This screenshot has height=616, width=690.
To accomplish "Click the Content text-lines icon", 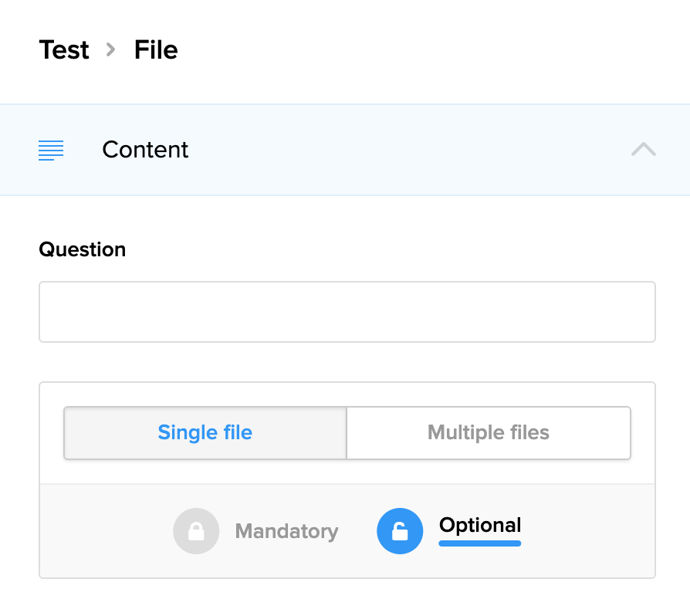I will tap(51, 150).
